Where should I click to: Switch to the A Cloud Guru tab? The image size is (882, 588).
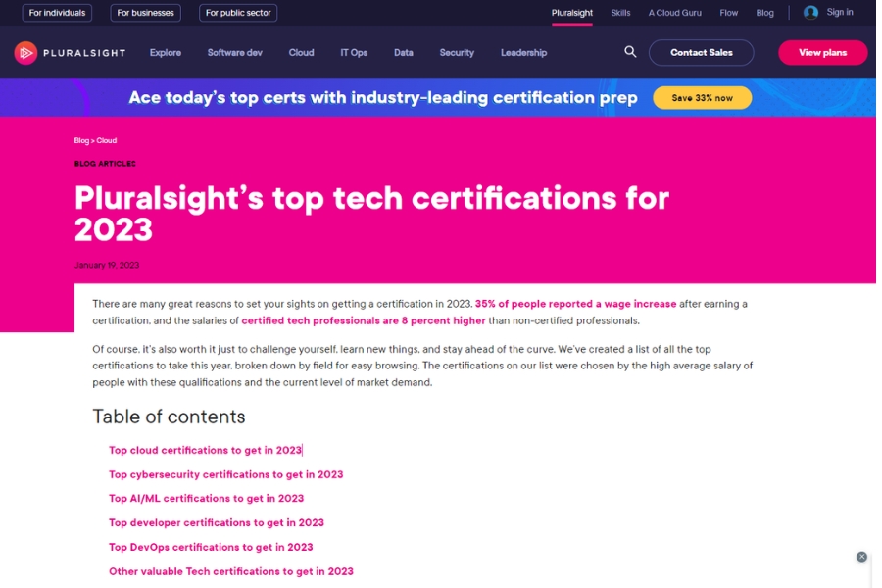pos(674,13)
